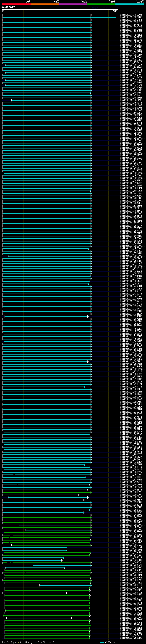
Task: Click the red ~20% identity legend segment
Action: click(16, 4)
